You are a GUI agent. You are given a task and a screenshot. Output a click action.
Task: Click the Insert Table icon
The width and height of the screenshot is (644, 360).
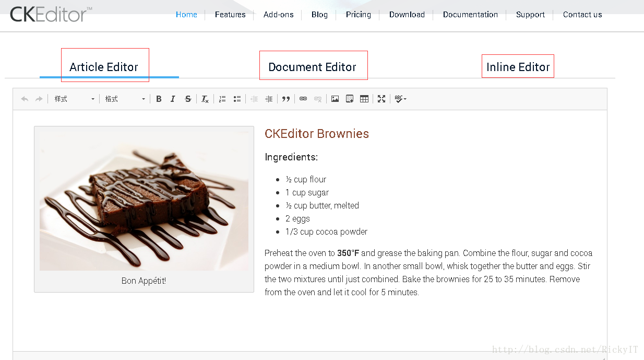click(x=364, y=99)
